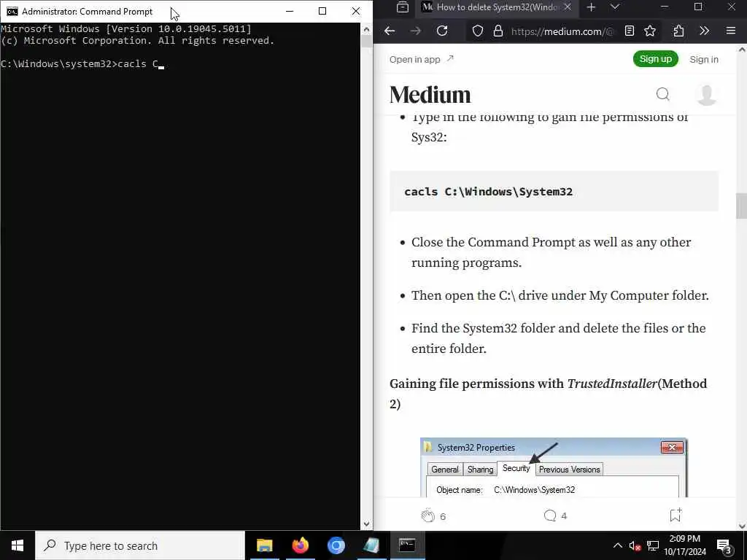Switch to Firefox on taskbar
Image resolution: width=747 pixels, height=560 pixels.
click(x=300, y=545)
